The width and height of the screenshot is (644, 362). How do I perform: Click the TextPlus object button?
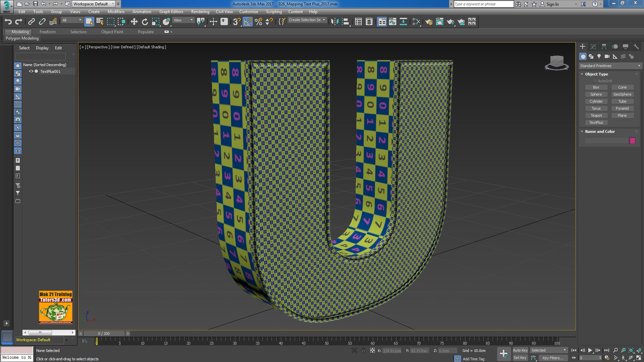596,123
